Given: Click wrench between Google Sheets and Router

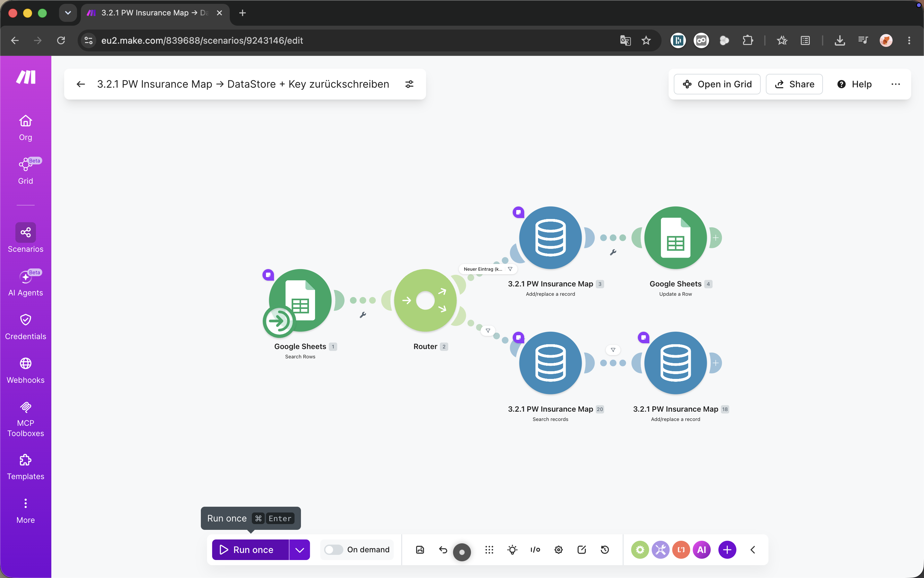Looking at the screenshot, I should (363, 315).
